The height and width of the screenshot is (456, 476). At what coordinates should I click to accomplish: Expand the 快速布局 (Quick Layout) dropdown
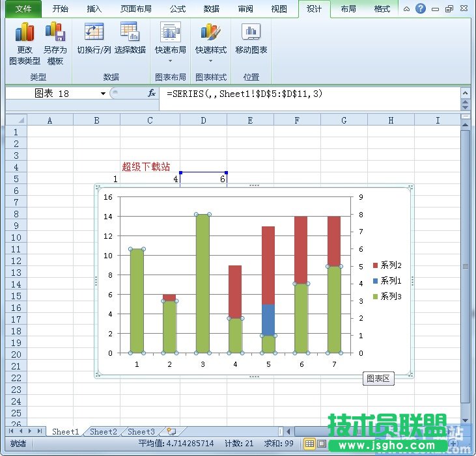point(170,61)
